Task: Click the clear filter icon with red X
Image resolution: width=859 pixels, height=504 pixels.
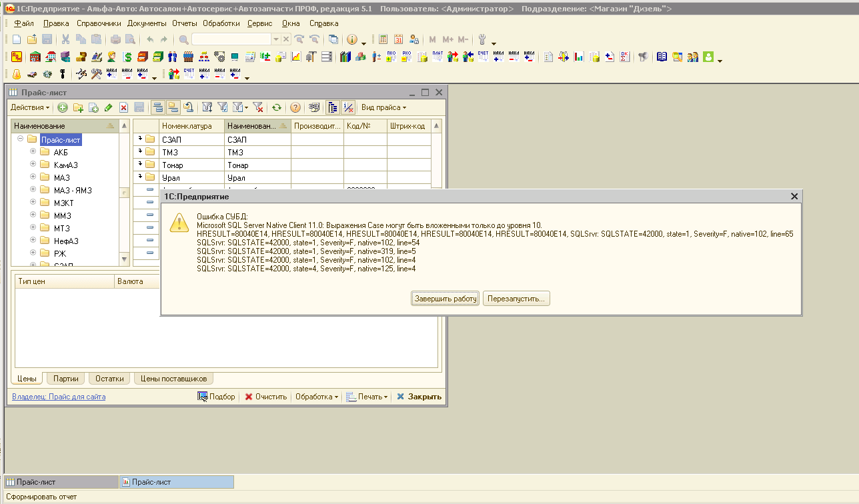Action: [x=258, y=107]
